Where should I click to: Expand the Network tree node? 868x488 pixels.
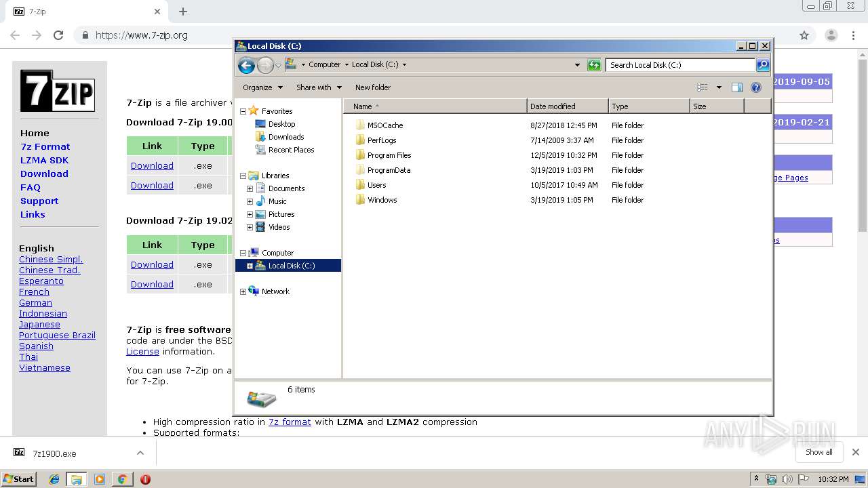[243, 291]
